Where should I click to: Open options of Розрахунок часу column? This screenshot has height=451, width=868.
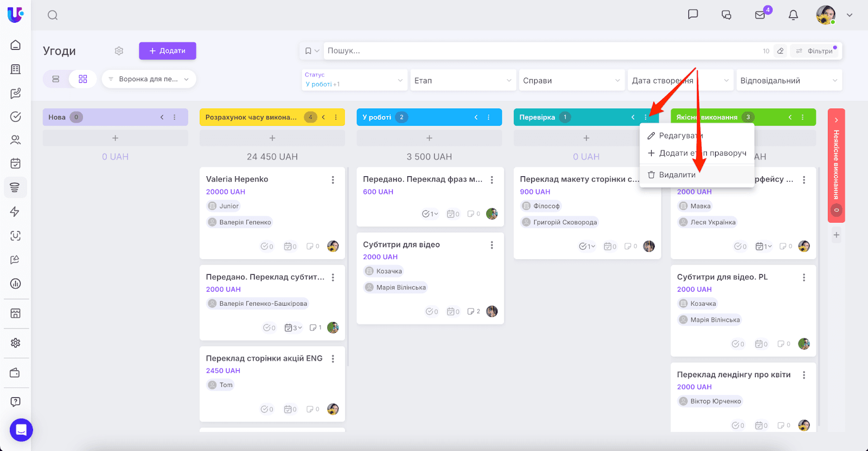tap(336, 117)
